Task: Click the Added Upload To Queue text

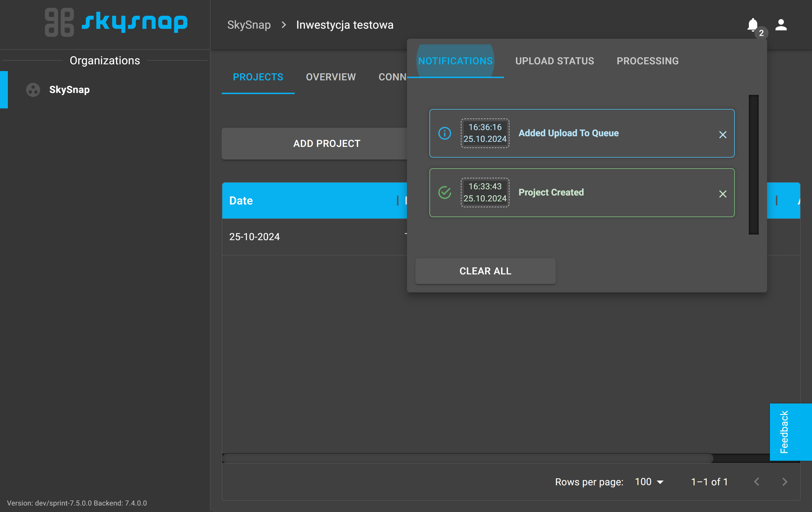Action: [568, 133]
